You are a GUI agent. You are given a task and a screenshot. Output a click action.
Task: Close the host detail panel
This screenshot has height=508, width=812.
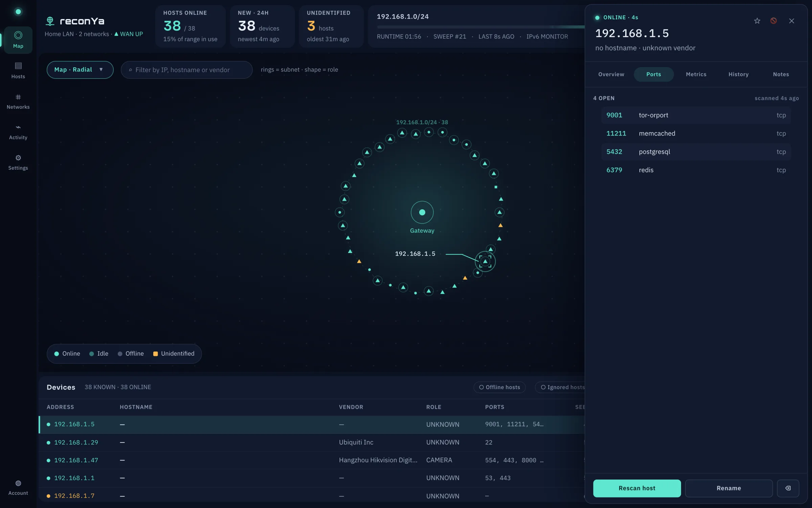click(792, 21)
